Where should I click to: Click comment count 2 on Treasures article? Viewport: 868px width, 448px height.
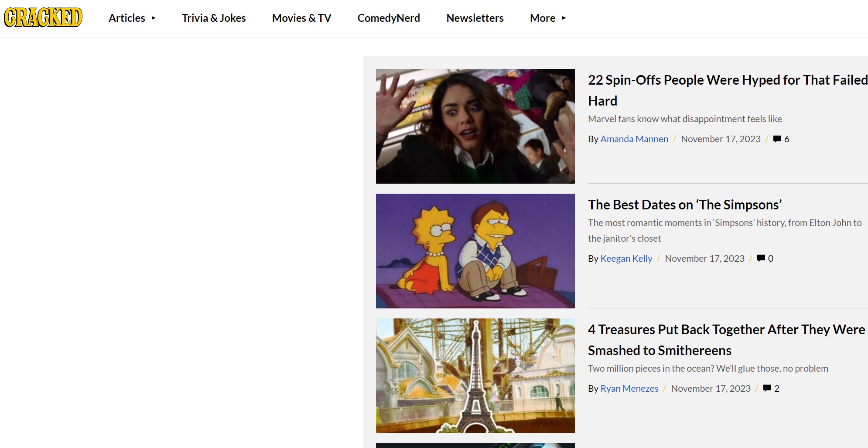coord(777,389)
